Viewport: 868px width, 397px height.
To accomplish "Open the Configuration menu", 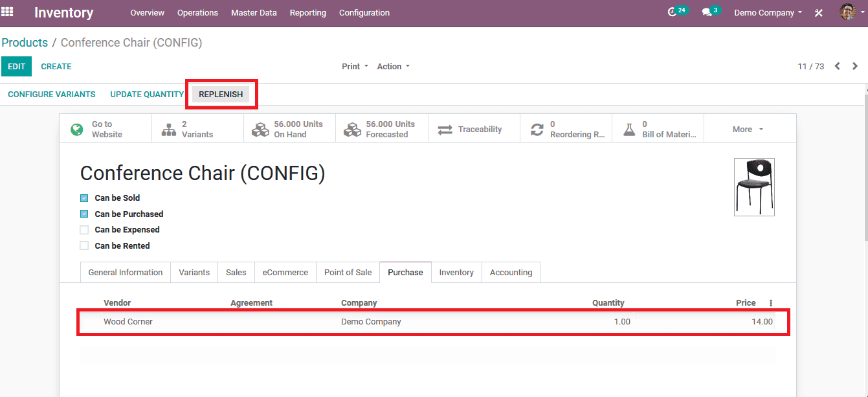I will [x=364, y=12].
